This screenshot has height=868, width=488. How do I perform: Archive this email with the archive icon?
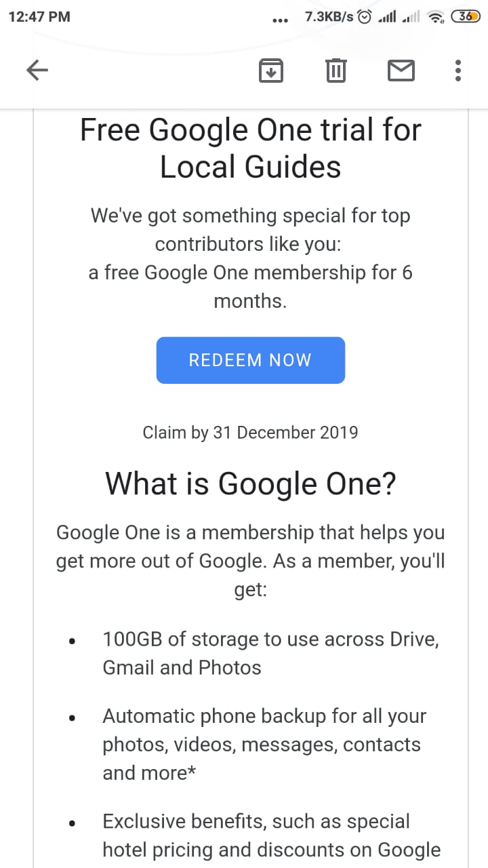(x=271, y=70)
